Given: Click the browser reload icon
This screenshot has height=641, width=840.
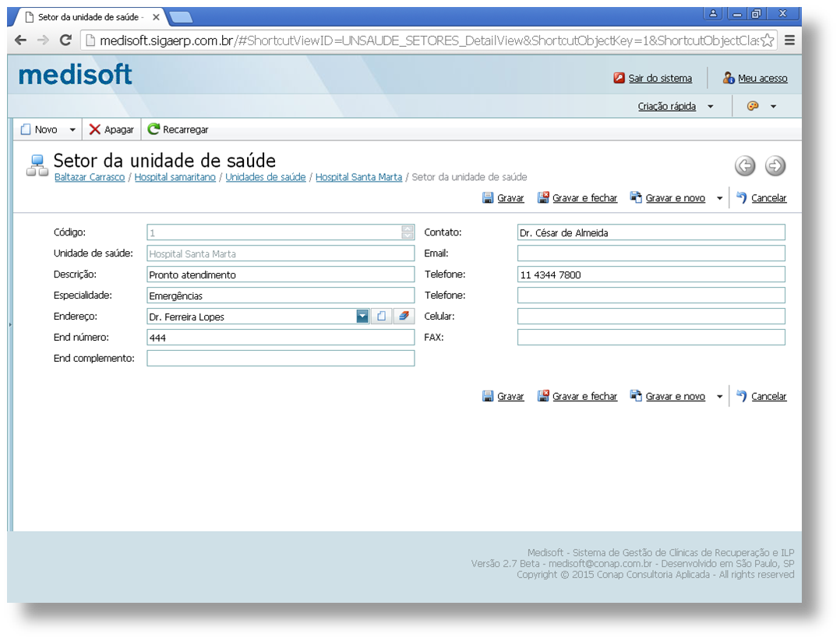Looking at the screenshot, I should click(65, 41).
